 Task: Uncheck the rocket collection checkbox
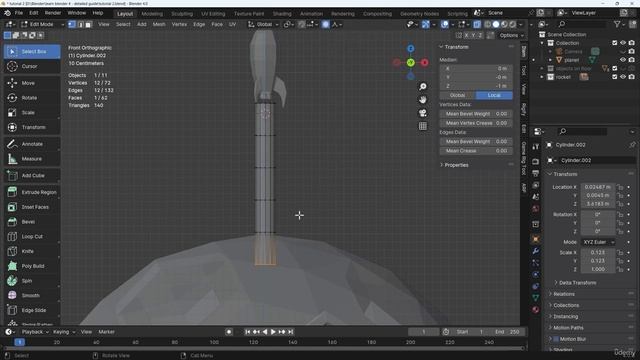615,77
